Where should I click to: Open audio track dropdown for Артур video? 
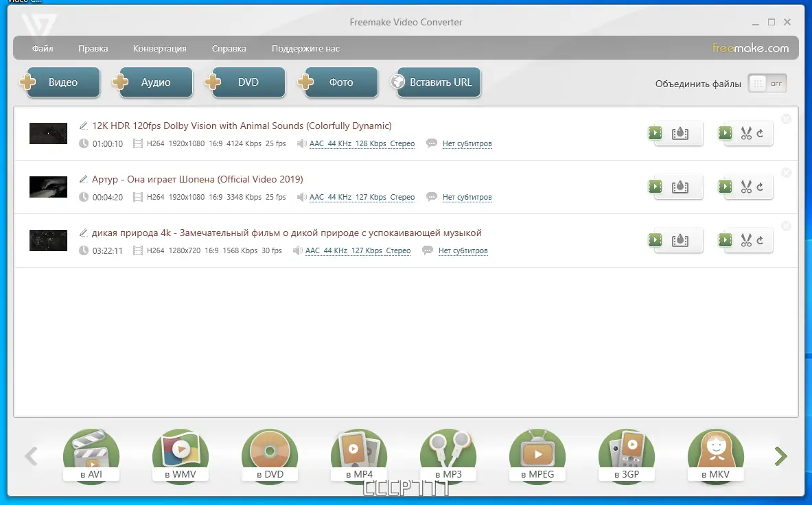(362, 197)
